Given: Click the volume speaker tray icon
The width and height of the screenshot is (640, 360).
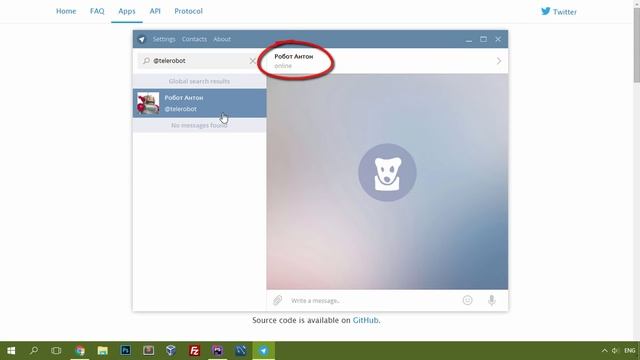Looking at the screenshot, I should coord(615,351).
